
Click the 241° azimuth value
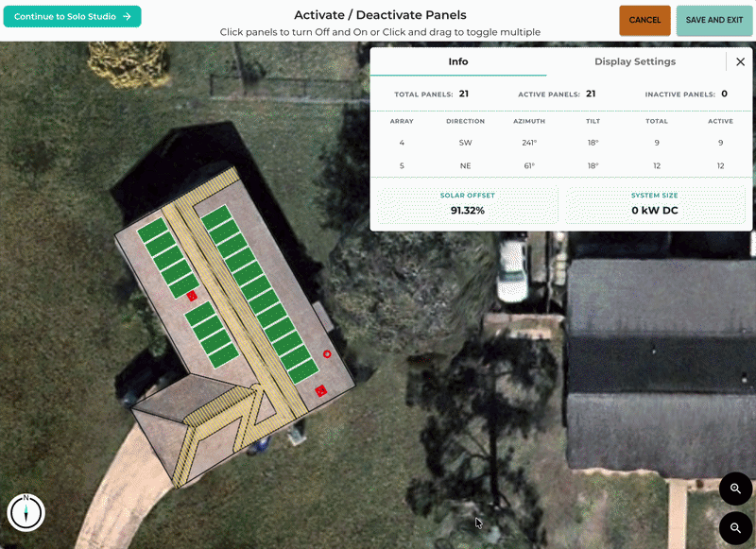[x=529, y=143]
